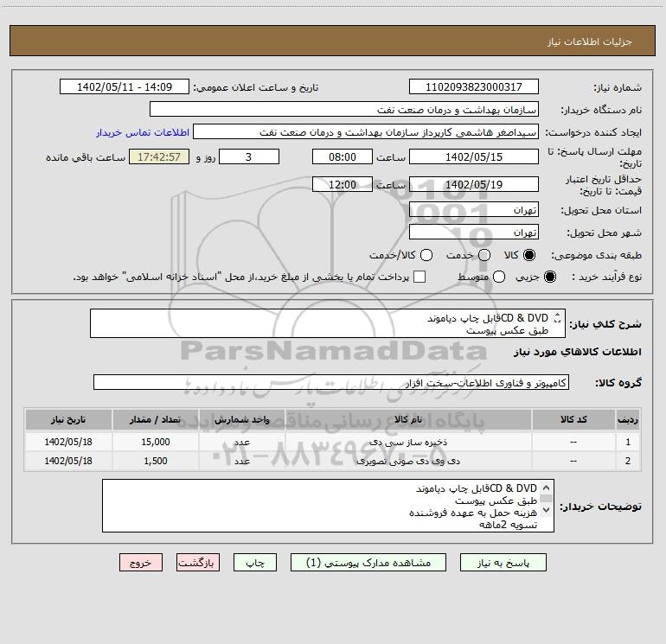Select the خدمت radio button

click(484, 255)
